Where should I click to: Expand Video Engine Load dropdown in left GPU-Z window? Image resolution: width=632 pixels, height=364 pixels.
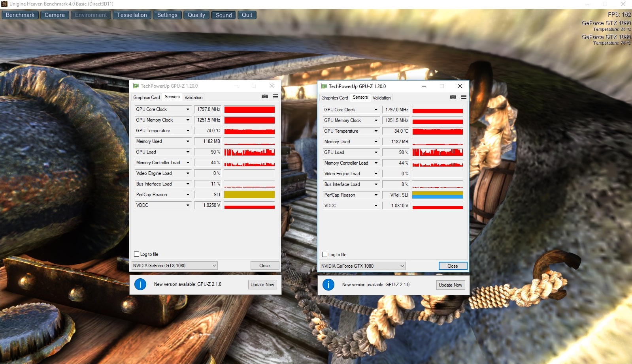188,173
